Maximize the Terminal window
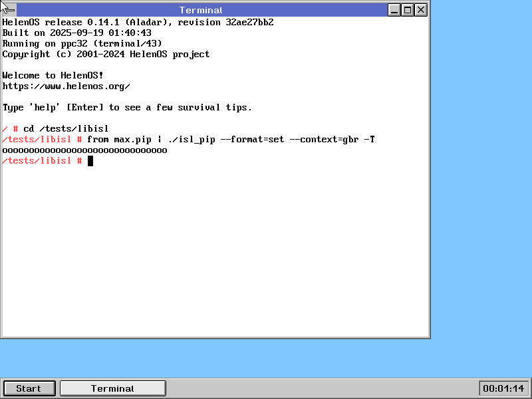This screenshot has width=532, height=399. pyautogui.click(x=408, y=10)
